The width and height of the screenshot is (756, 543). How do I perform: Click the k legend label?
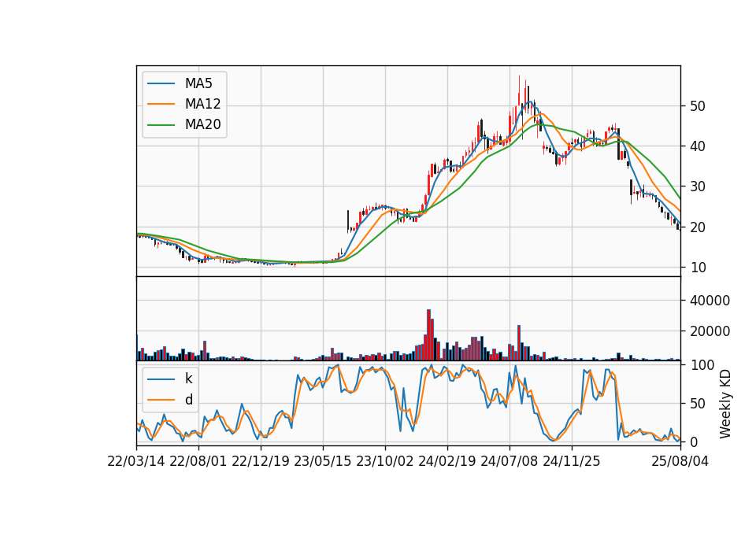tap(188, 379)
